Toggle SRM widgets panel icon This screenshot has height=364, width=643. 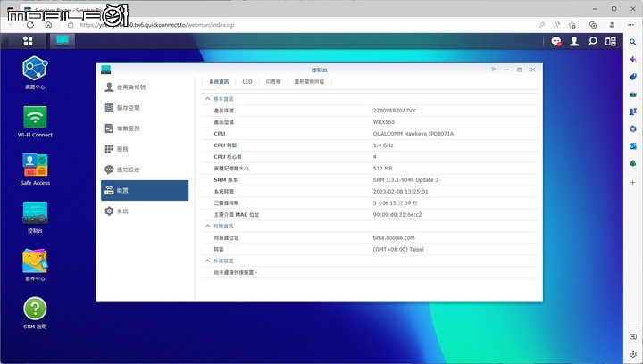pos(611,41)
